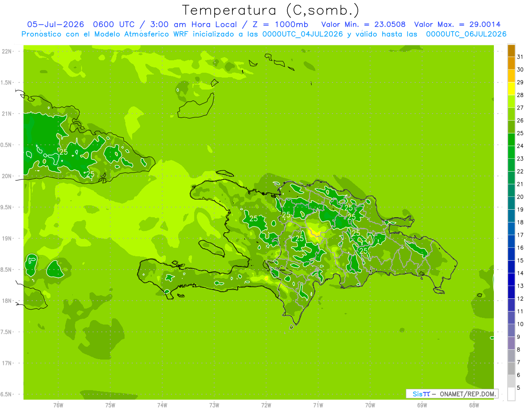Click the '74W' longitude label
The width and height of the screenshot is (532, 411).
click(x=162, y=405)
